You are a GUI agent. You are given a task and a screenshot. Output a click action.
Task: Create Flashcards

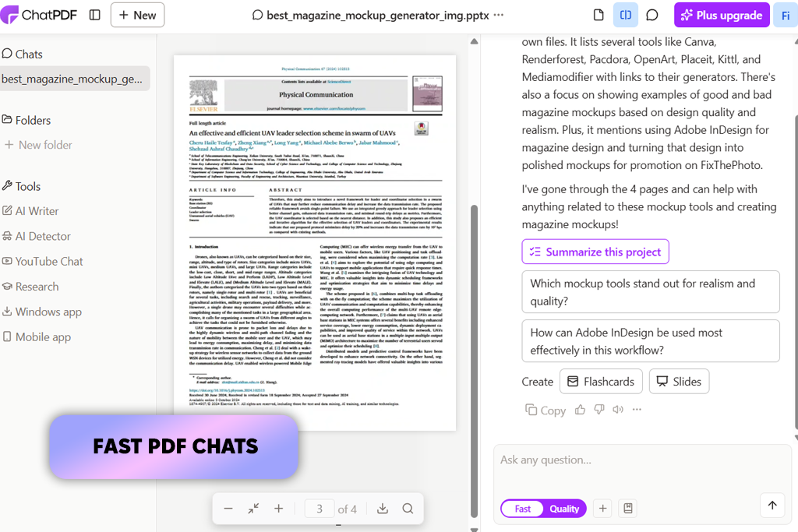601,382
